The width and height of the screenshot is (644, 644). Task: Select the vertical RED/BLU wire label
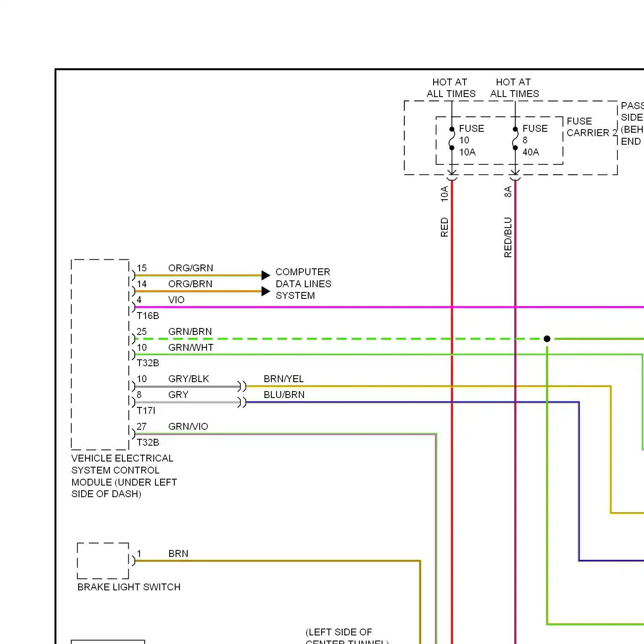(508, 237)
